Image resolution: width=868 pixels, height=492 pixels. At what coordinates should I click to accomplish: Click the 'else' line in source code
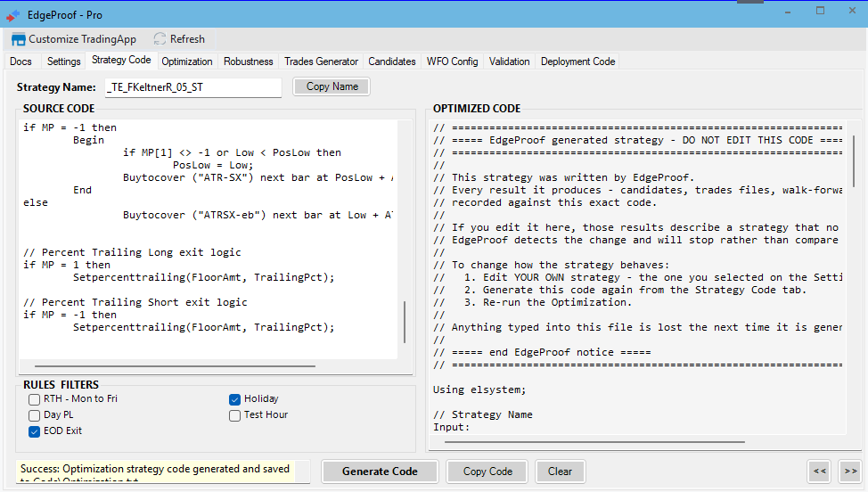36,202
